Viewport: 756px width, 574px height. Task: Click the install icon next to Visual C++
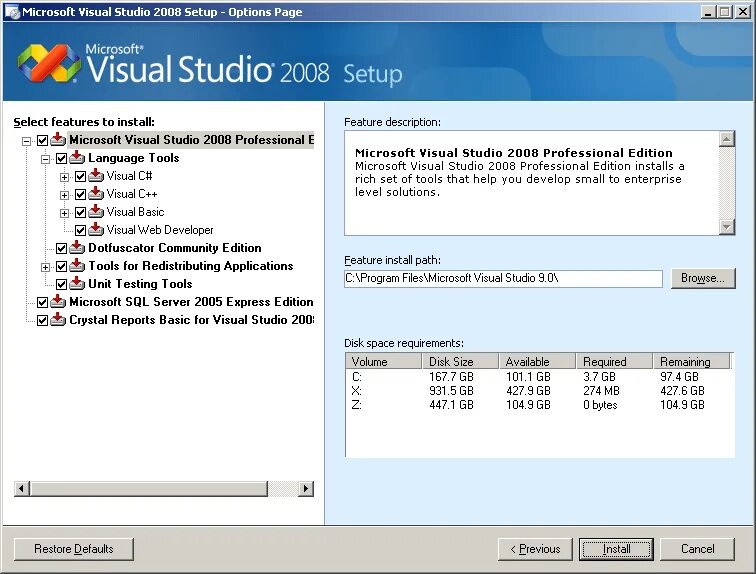tap(96, 194)
